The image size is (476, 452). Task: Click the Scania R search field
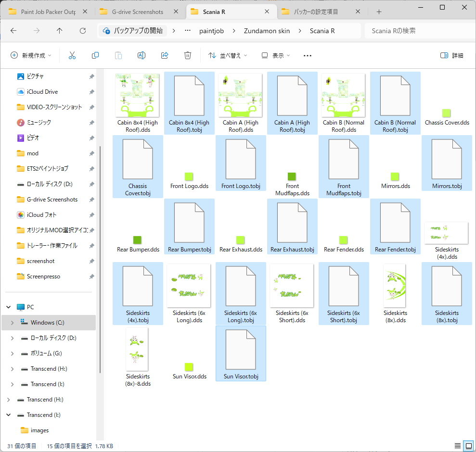click(414, 31)
